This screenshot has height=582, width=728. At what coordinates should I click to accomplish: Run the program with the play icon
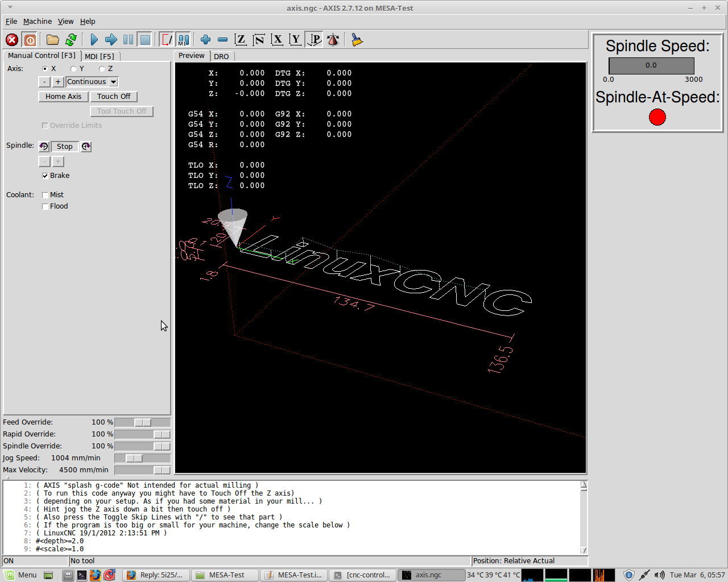[x=94, y=40]
